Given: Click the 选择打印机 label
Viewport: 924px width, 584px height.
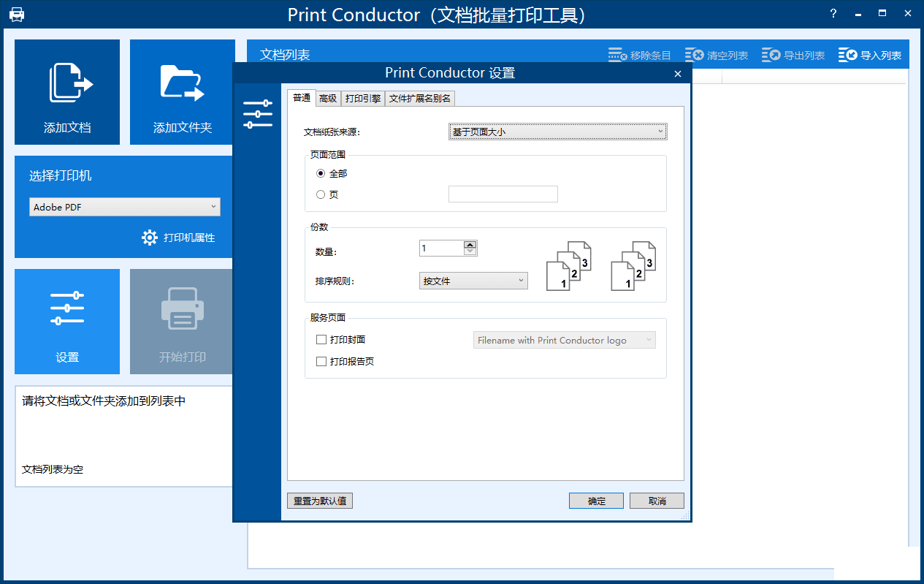Looking at the screenshot, I should (61, 176).
